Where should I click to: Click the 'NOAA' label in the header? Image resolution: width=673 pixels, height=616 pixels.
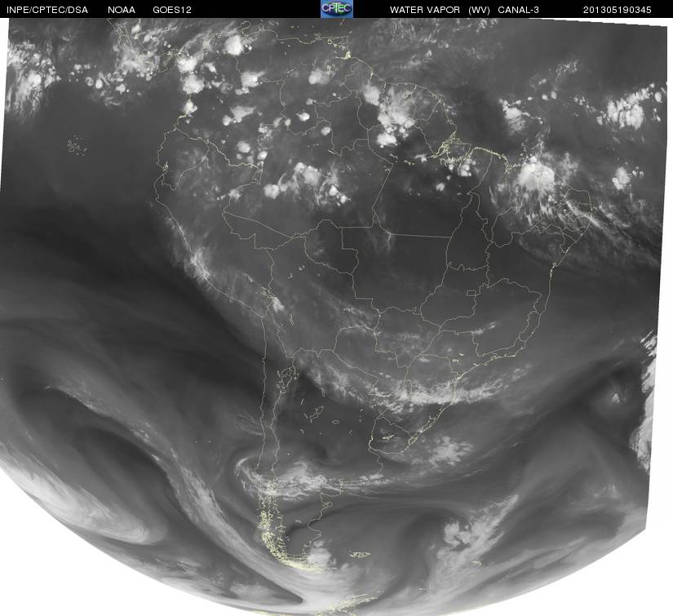(122, 10)
